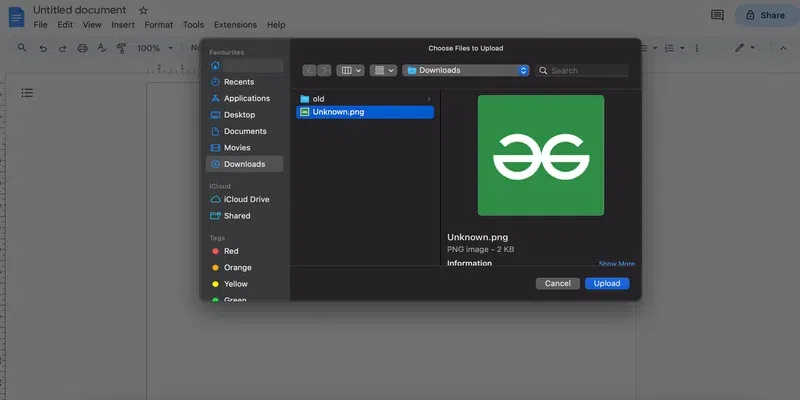The image size is (800, 400).
Task: Open the grid grouping options dropdown
Action: coord(383,70)
